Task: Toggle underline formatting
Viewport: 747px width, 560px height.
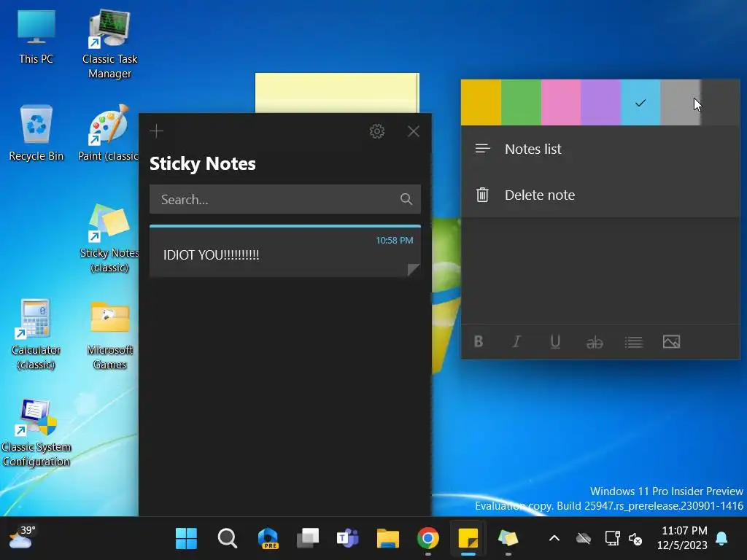Action: pos(555,341)
